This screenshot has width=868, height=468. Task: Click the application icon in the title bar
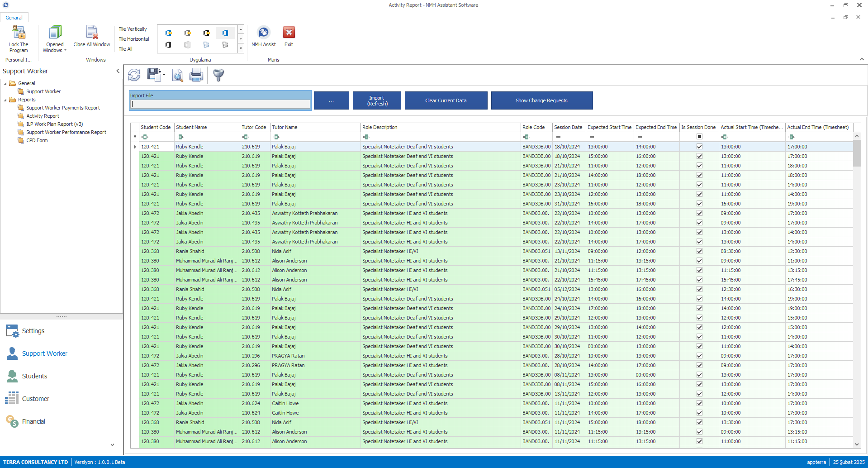click(6, 5)
